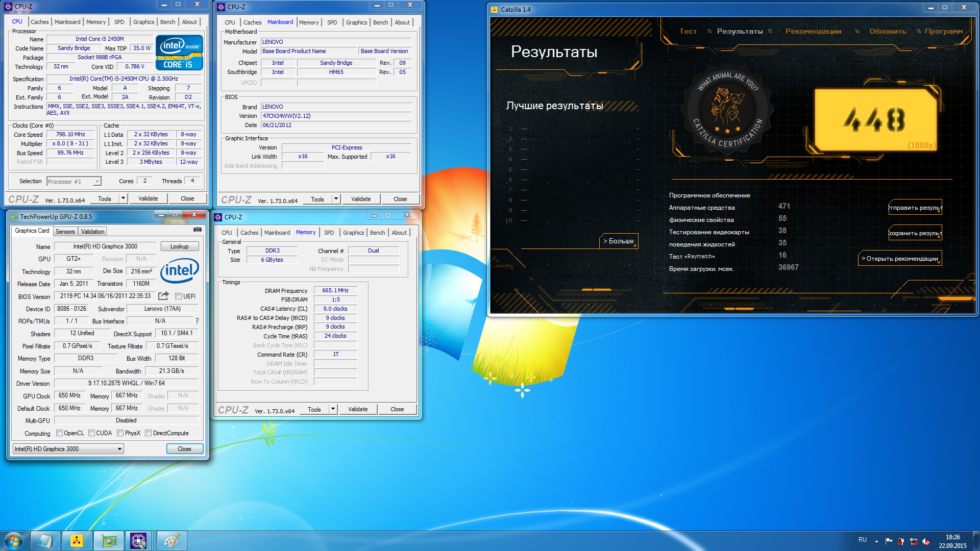Image resolution: width=980 pixels, height=551 pixels.
Task: Expand Tools arrow in the CPU-Z CPU window
Action: (122, 198)
